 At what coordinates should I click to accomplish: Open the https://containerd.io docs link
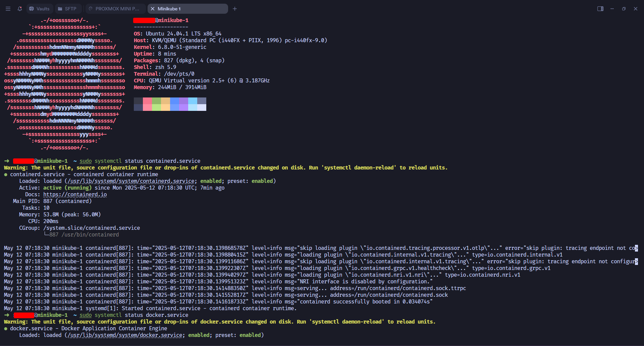coord(75,195)
